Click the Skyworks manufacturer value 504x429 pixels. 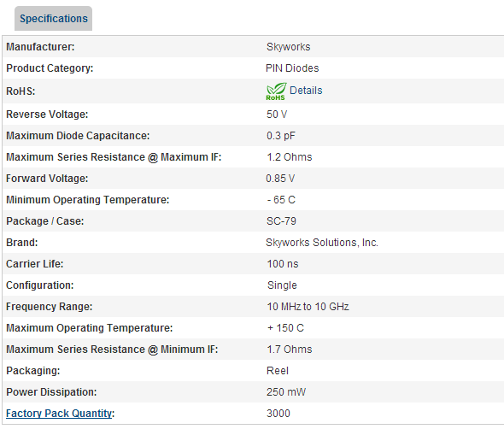(289, 47)
